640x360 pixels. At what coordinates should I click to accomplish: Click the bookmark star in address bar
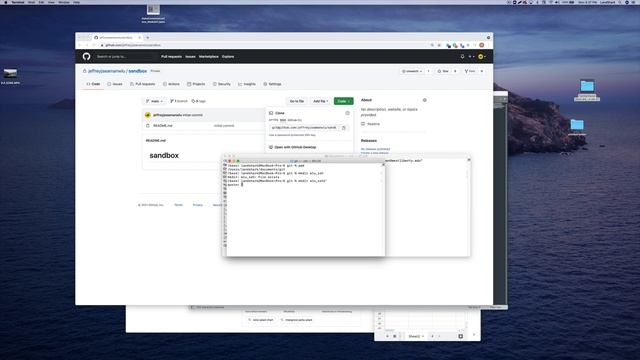[x=440, y=45]
